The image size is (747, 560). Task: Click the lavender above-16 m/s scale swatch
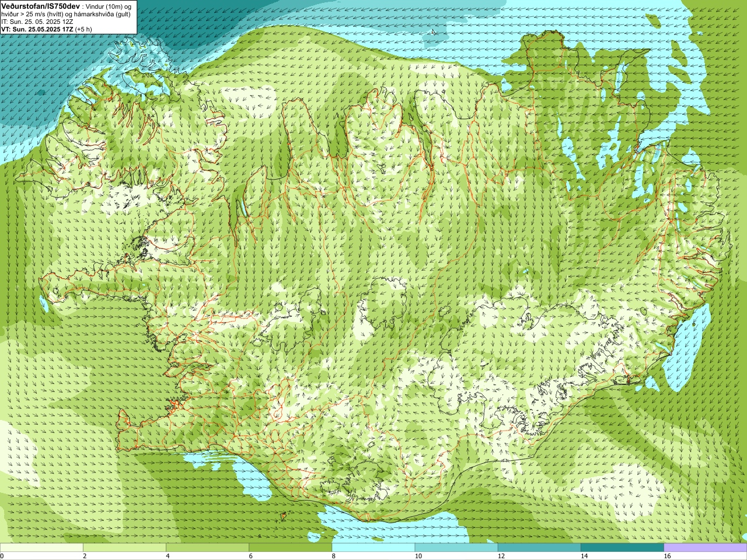pyautogui.click(x=706, y=548)
